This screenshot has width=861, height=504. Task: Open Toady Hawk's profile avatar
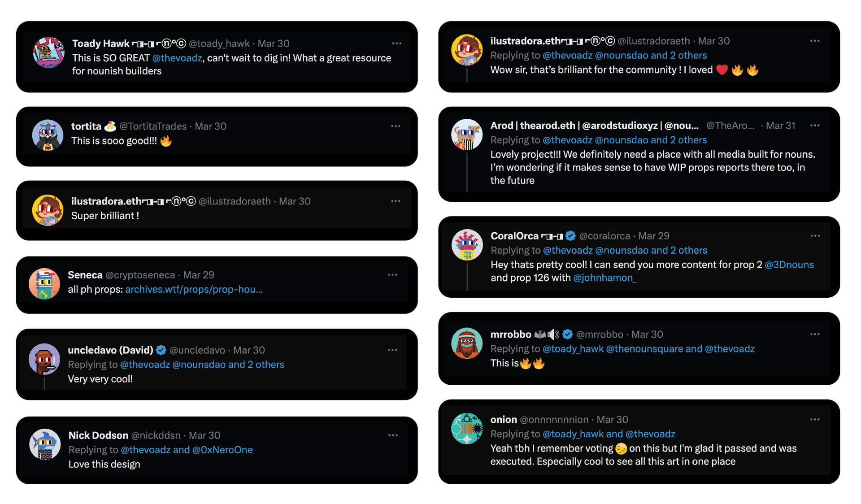click(x=48, y=52)
